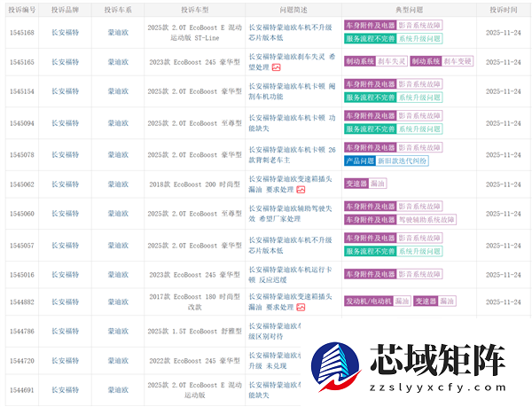Click model 2025款 2.0T EcoBoost 至尊型 in row 1545094
Image resolution: width=532 pixels, height=407 pixels.
pyautogui.click(x=195, y=123)
